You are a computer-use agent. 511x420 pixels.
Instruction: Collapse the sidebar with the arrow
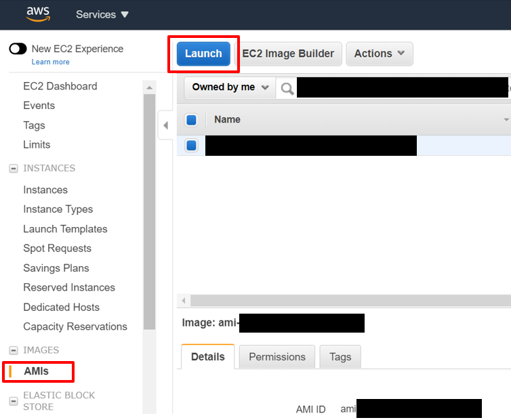[x=165, y=125]
